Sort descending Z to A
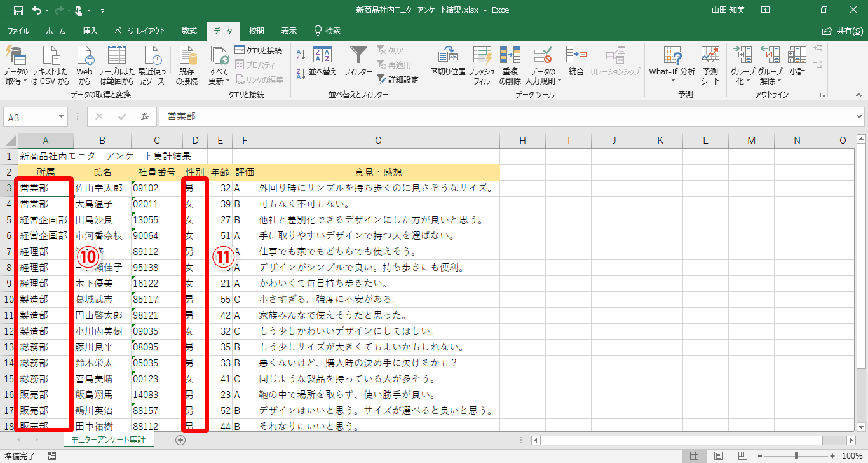 point(301,73)
